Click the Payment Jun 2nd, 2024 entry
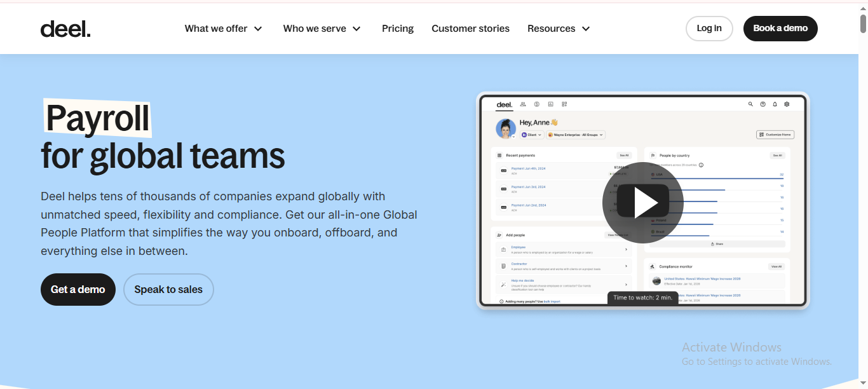The image size is (868, 389). (x=529, y=205)
